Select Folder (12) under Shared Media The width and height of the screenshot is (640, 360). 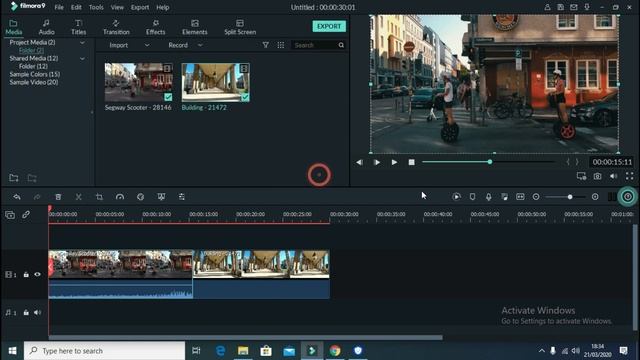(x=33, y=66)
